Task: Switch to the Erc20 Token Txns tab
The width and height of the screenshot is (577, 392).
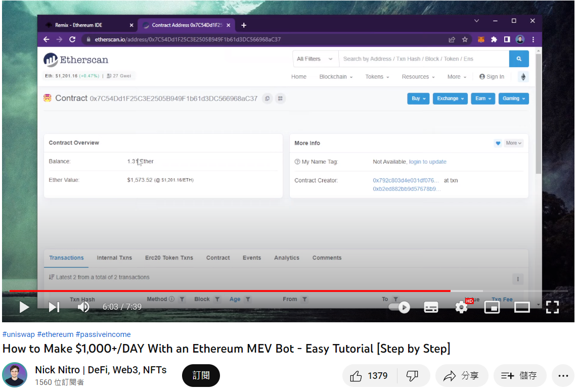Action: tap(169, 258)
